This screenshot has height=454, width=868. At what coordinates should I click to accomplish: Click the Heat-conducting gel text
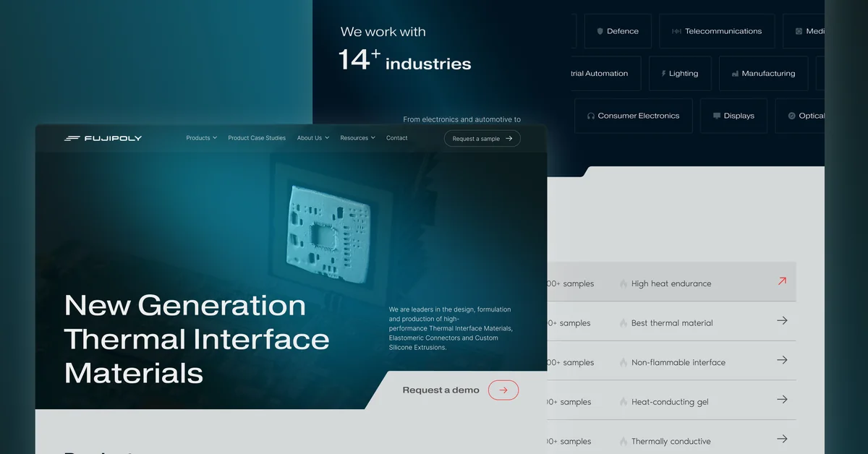(x=670, y=402)
